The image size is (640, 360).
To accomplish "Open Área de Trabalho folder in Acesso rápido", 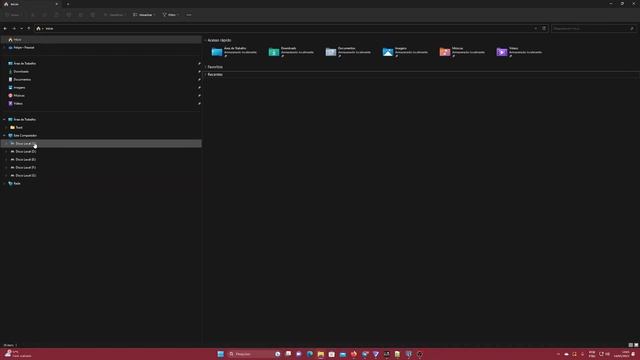I will (x=234, y=52).
